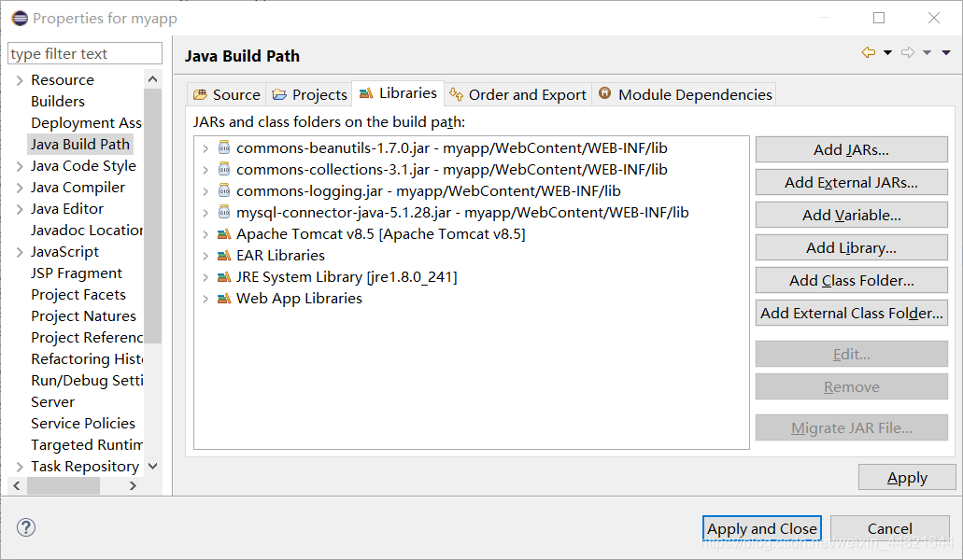963x560 pixels.
Task: Expand the commons-logging.jar entry
Action: [205, 191]
